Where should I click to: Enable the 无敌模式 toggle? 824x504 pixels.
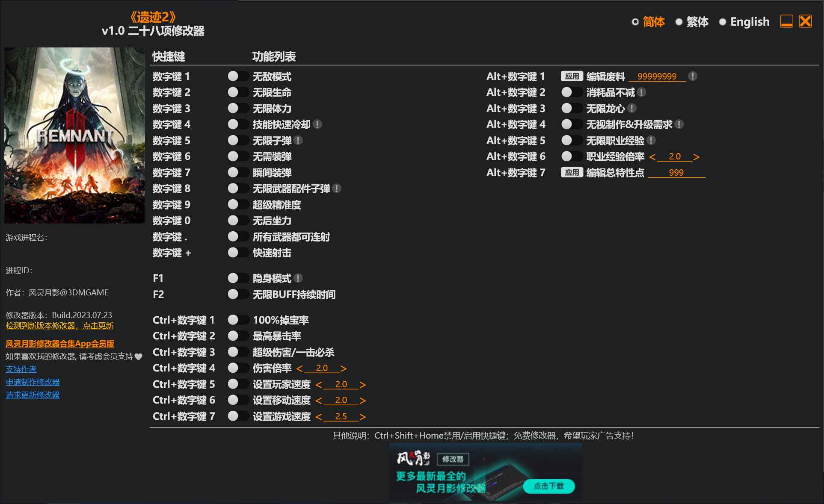(x=238, y=76)
